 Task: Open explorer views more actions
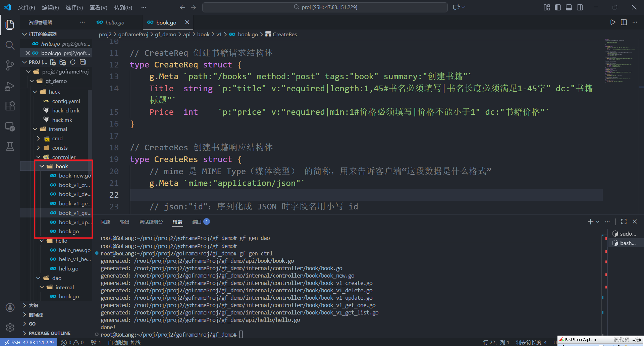[x=82, y=22]
